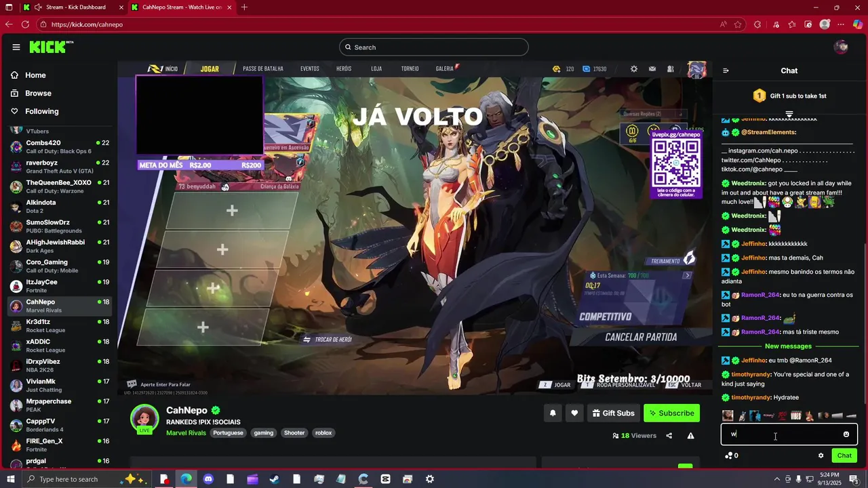Click the report warning triangle icon
Screen dimensions: 868x488
[x=690, y=436]
